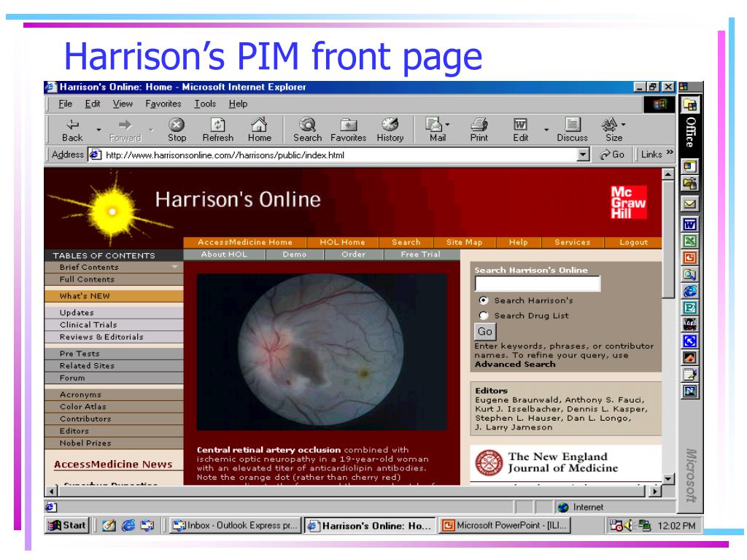Expand the Links toolbar chevron
Viewport: 747px width, 560px height.
670,152
